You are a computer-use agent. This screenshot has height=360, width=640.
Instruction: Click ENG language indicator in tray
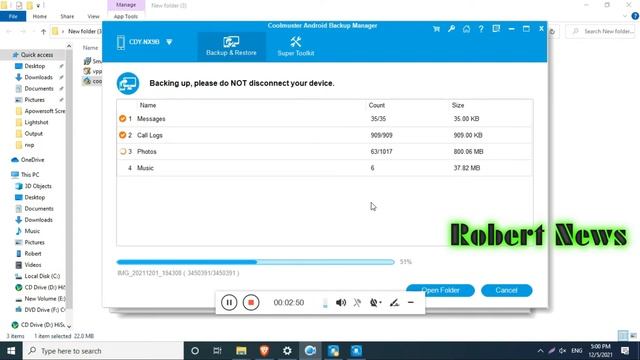(x=577, y=351)
